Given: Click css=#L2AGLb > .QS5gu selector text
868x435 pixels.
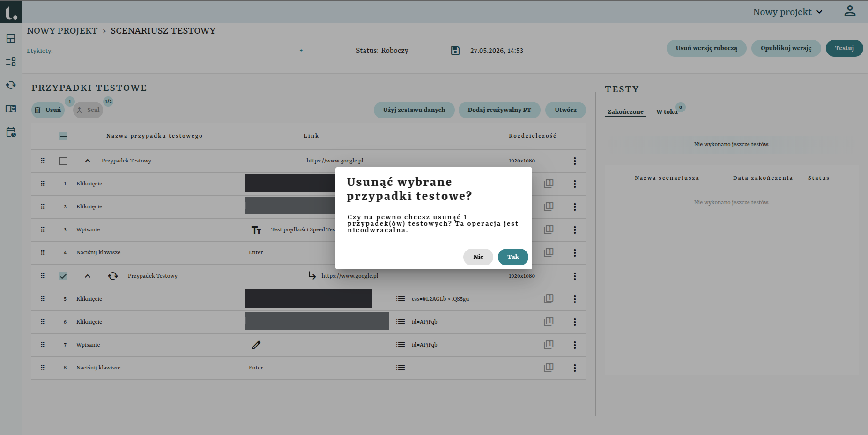Looking at the screenshot, I should (440, 299).
